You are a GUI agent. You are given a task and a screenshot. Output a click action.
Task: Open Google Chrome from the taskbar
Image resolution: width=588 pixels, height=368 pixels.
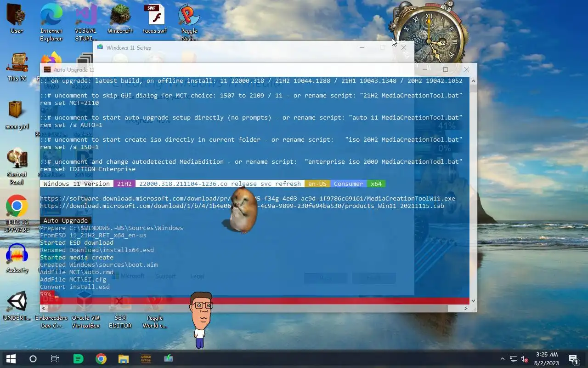101,359
